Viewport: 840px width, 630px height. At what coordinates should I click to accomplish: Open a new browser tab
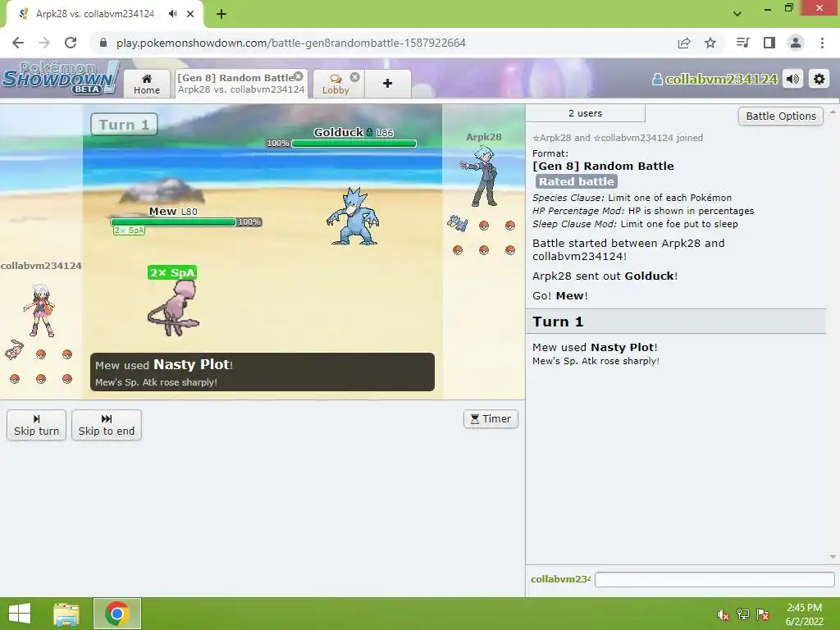click(221, 14)
